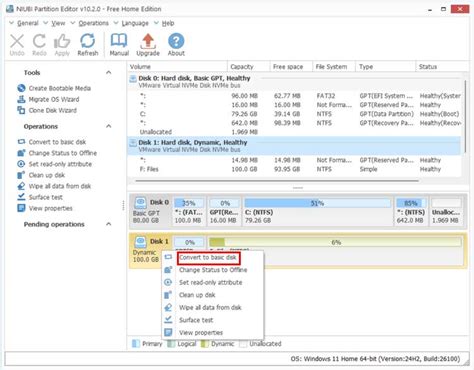The width and height of the screenshot is (474, 370).
Task: Click Create Bootable Media icon in Tools
Action: (21, 88)
